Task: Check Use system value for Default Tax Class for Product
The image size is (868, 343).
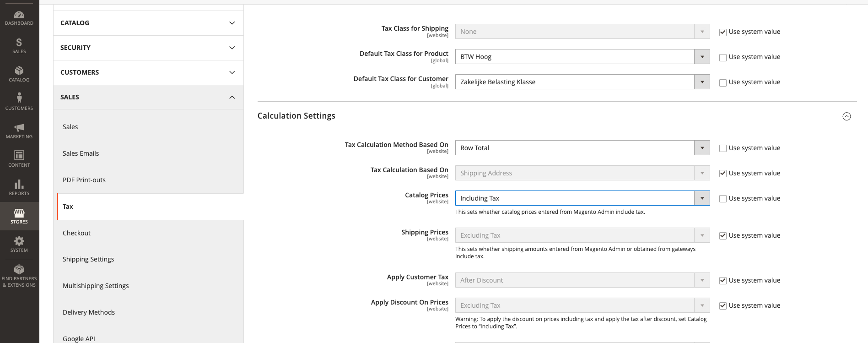Action: click(723, 57)
